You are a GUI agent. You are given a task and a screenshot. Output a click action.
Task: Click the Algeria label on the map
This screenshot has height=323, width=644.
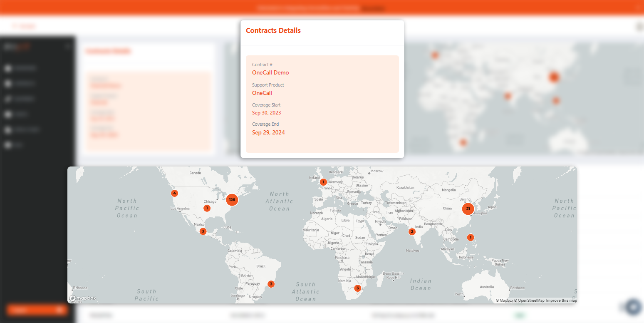[x=327, y=219]
